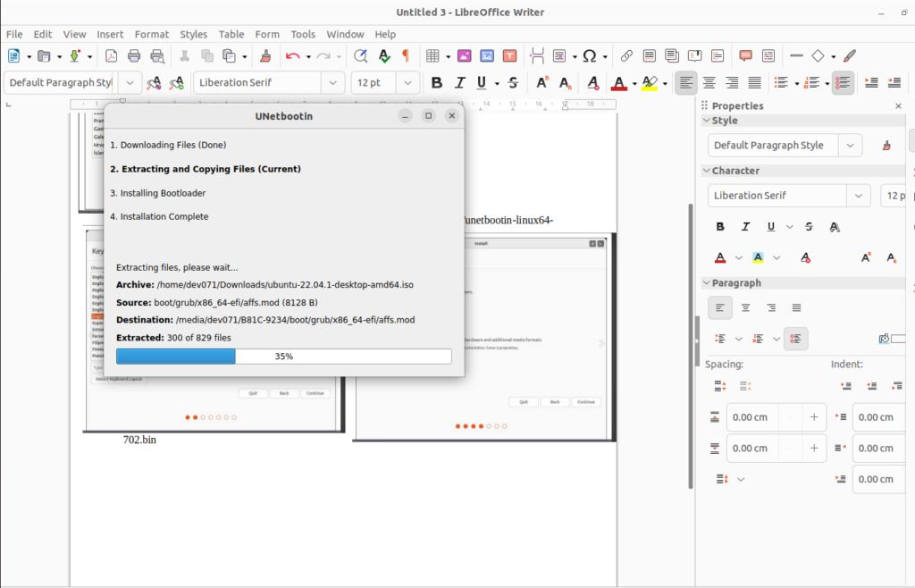The height and width of the screenshot is (588, 915).
Task: Click the Undo arrow icon
Action: (x=292, y=56)
